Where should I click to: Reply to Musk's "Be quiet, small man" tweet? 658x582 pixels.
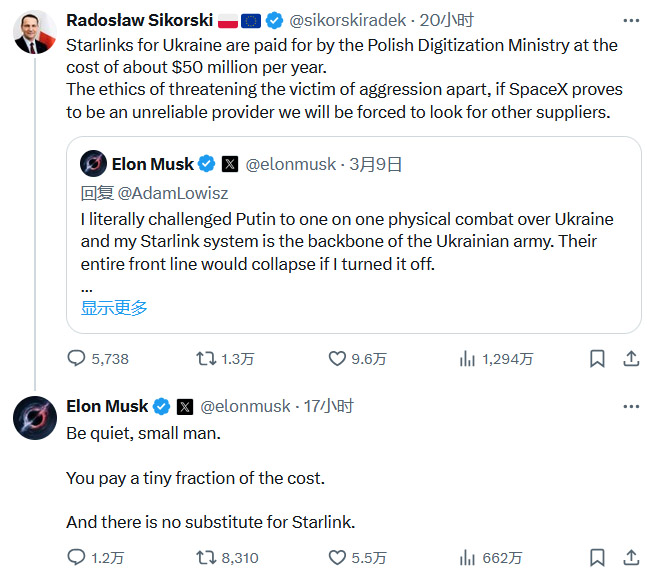[x=76, y=557]
